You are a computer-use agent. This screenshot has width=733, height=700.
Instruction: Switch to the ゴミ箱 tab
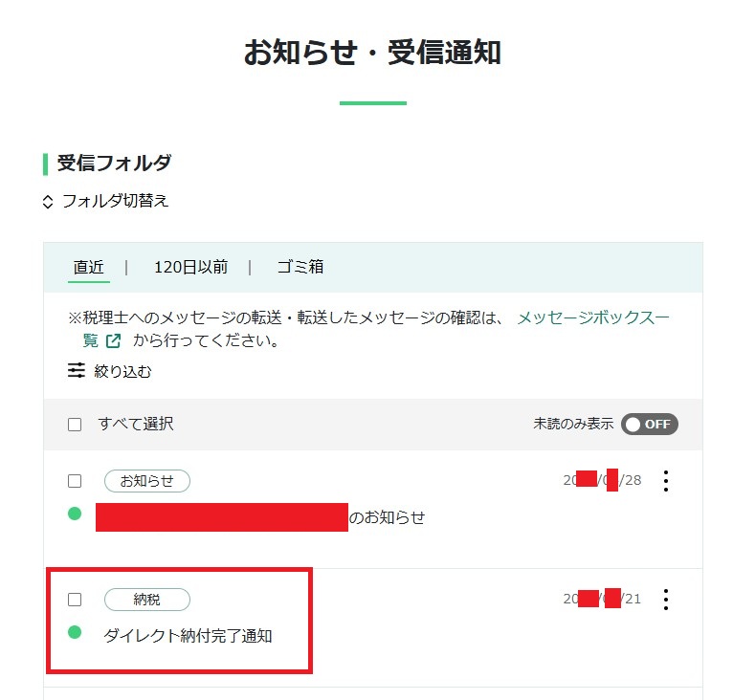[x=300, y=268]
